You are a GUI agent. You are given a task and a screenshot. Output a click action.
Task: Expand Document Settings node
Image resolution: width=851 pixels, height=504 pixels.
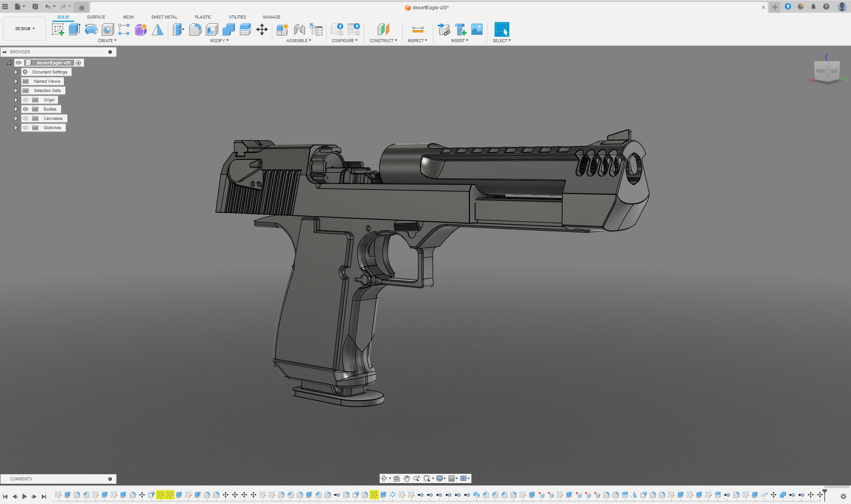click(x=16, y=72)
